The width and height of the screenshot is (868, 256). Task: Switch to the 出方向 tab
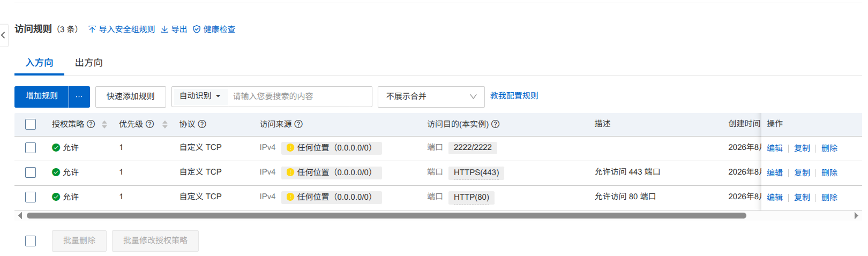tap(89, 63)
